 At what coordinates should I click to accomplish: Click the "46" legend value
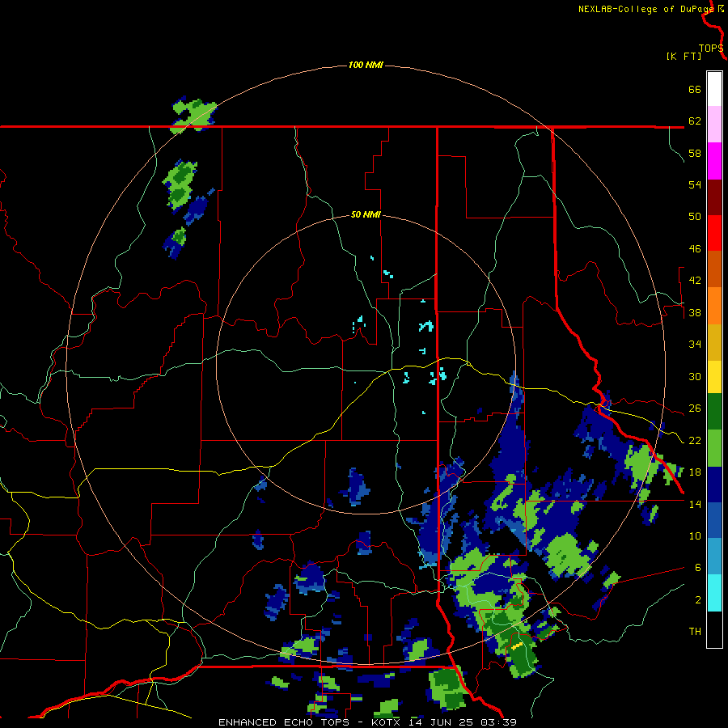(695, 249)
